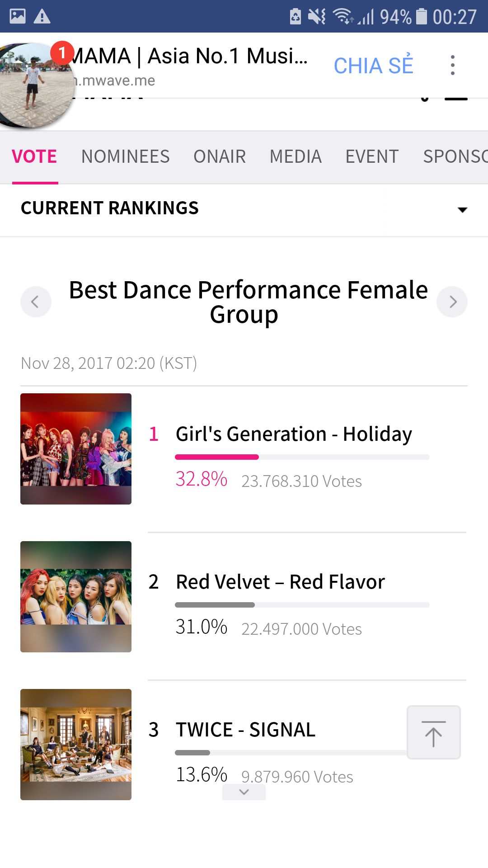This screenshot has width=488, height=868.
Task: Open Girl's Generation - Holiday entry
Action: (294, 434)
